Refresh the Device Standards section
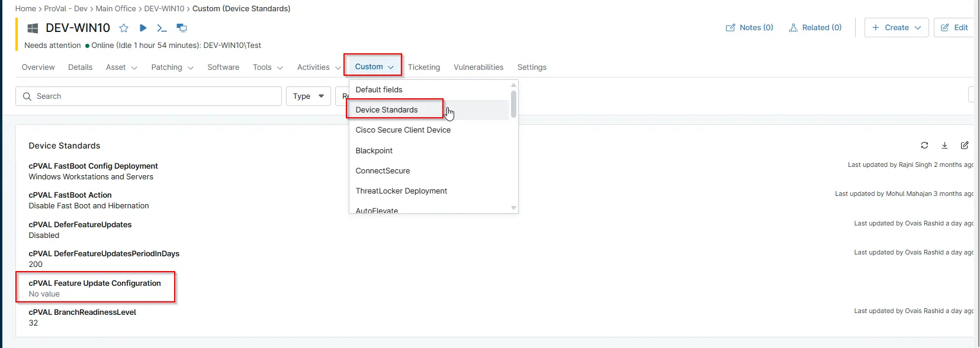980x348 pixels. pos(924,145)
